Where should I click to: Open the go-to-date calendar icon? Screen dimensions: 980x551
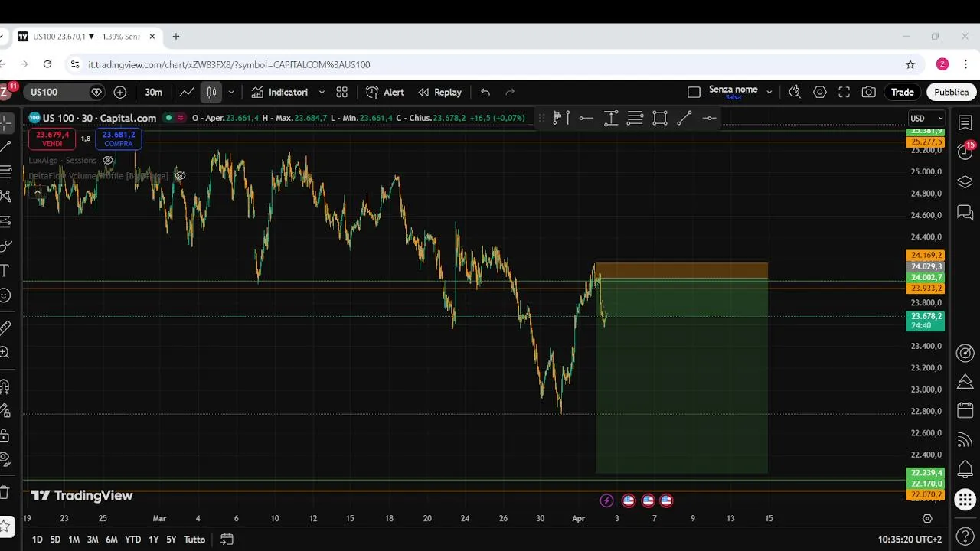click(227, 540)
